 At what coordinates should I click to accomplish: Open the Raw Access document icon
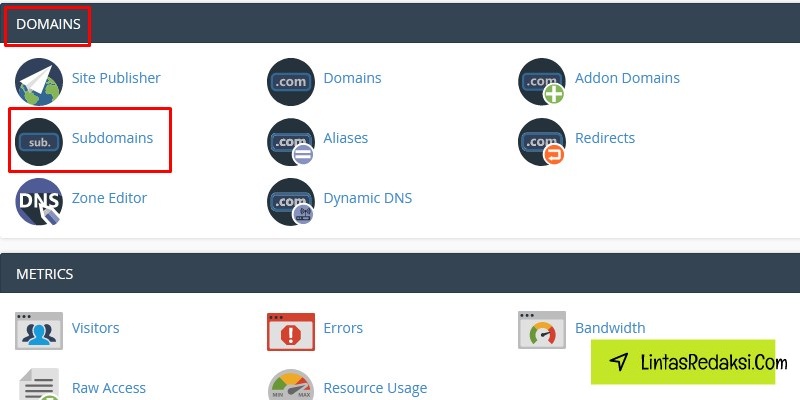[x=39, y=384]
